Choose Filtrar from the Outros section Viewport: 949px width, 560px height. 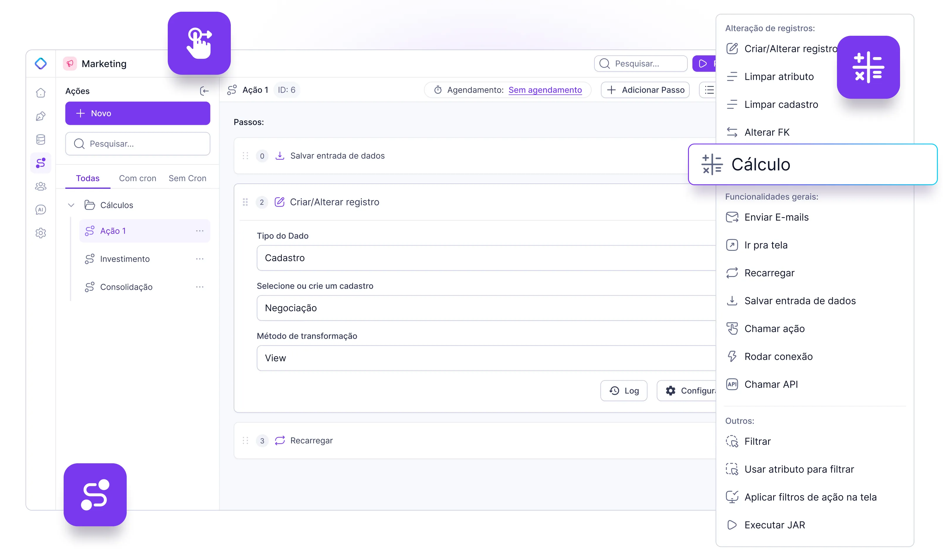pyautogui.click(x=748, y=442)
